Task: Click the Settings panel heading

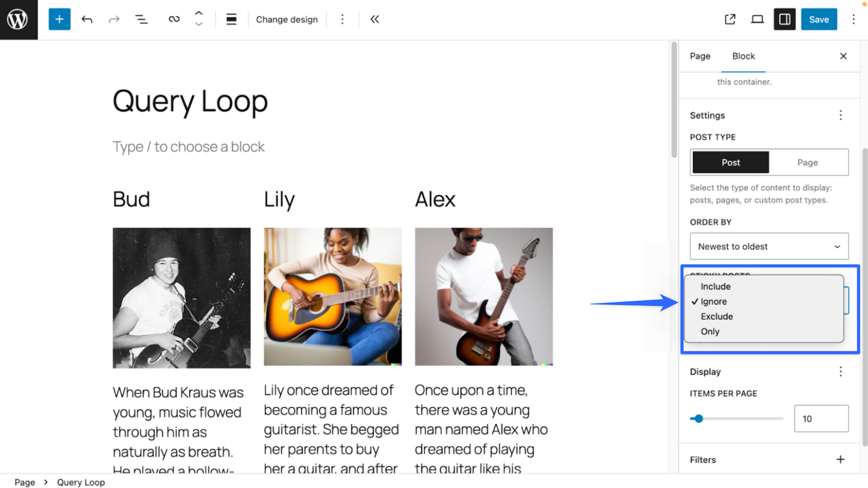Action: (707, 115)
